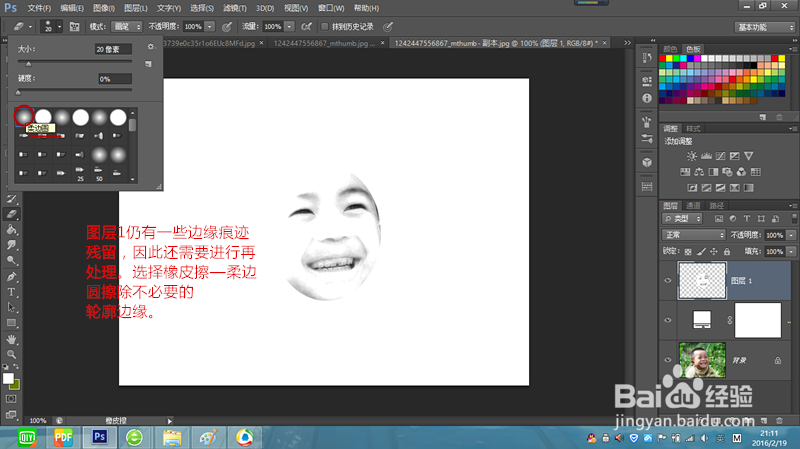Select the second hard round brush preset
Screen dimensions: 800x449
[x=81, y=117]
